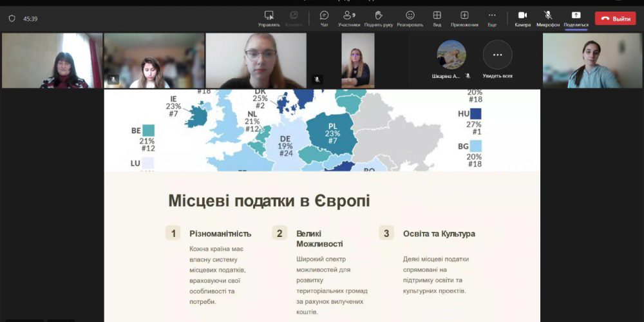
Task: Expand Увидеть всех participants overflow
Action: tap(497, 55)
